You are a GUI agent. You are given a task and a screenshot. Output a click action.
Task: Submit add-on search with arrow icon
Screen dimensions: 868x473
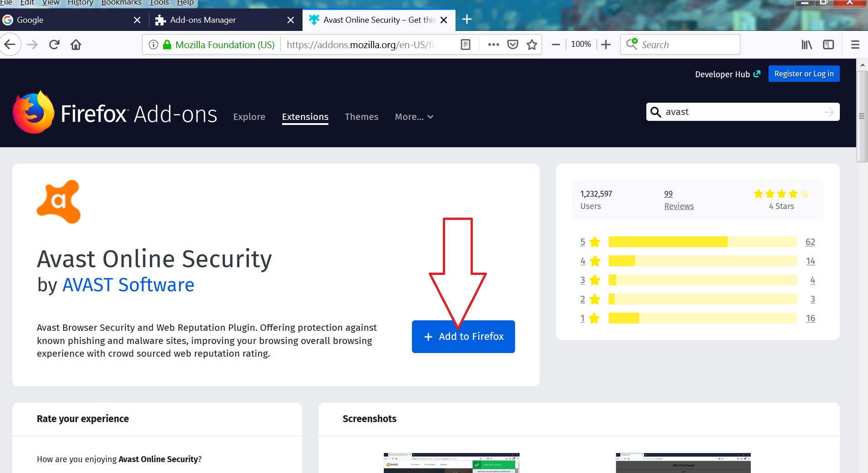point(829,112)
